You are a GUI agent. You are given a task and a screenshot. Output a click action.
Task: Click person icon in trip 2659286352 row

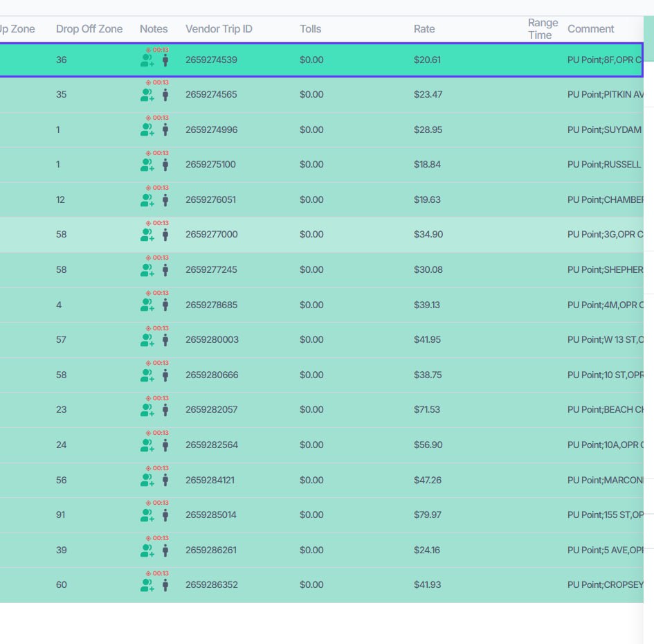(x=165, y=586)
